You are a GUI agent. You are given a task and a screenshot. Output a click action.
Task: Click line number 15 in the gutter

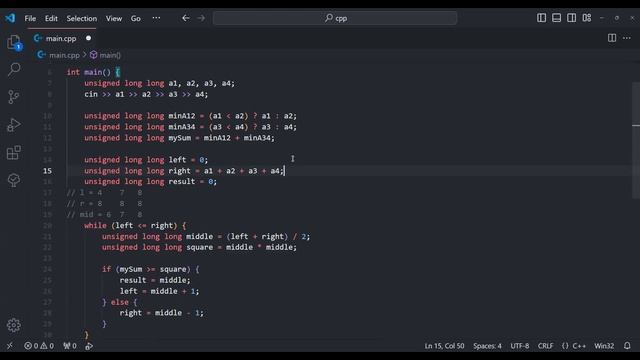point(47,171)
